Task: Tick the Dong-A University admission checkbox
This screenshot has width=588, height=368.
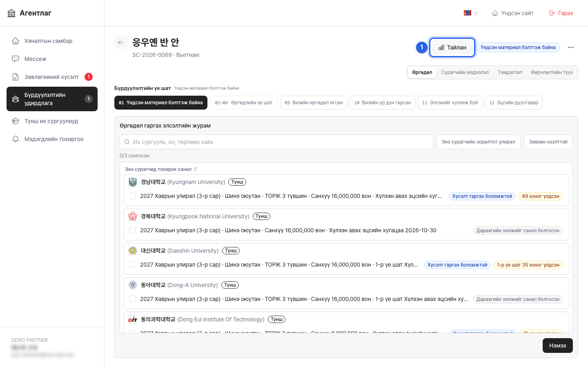Action: click(133, 299)
